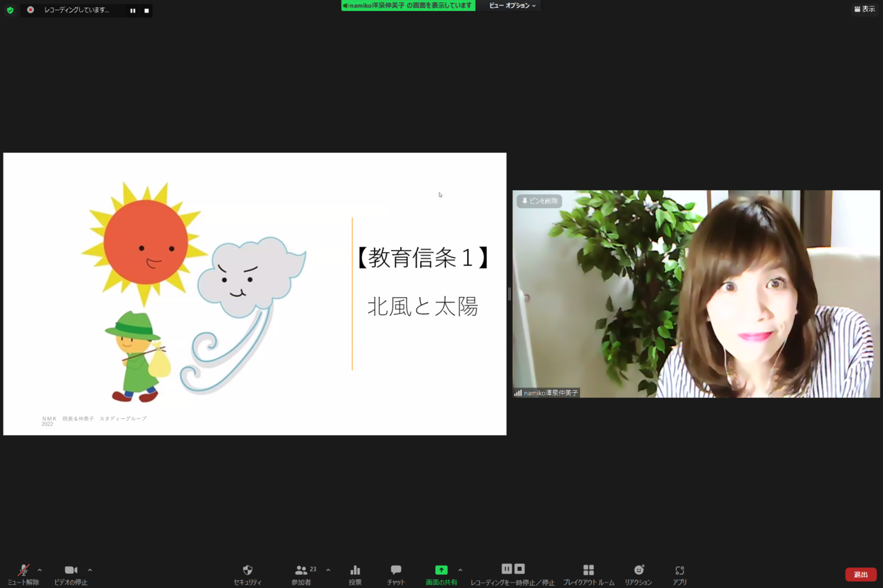883x588 pixels.
Task: Open Breakout Rooms
Action: coord(588,571)
